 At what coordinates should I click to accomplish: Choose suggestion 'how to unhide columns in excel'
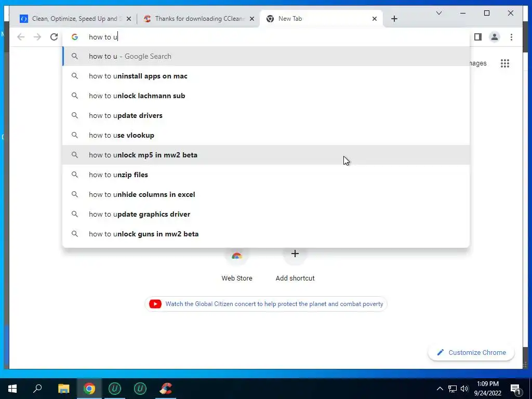point(267,194)
